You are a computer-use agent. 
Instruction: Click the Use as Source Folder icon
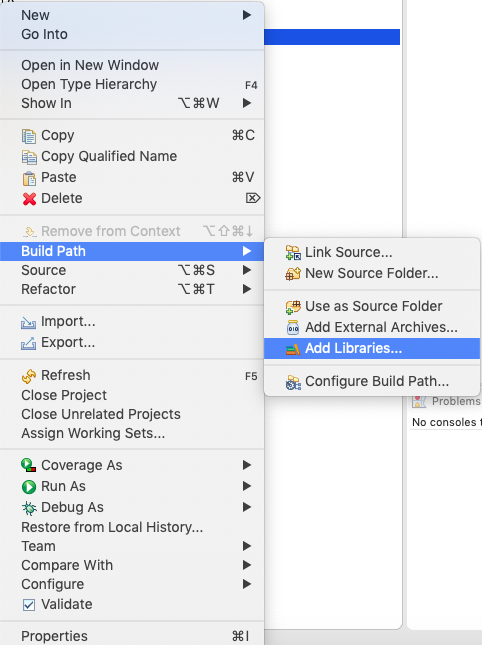[293, 307]
